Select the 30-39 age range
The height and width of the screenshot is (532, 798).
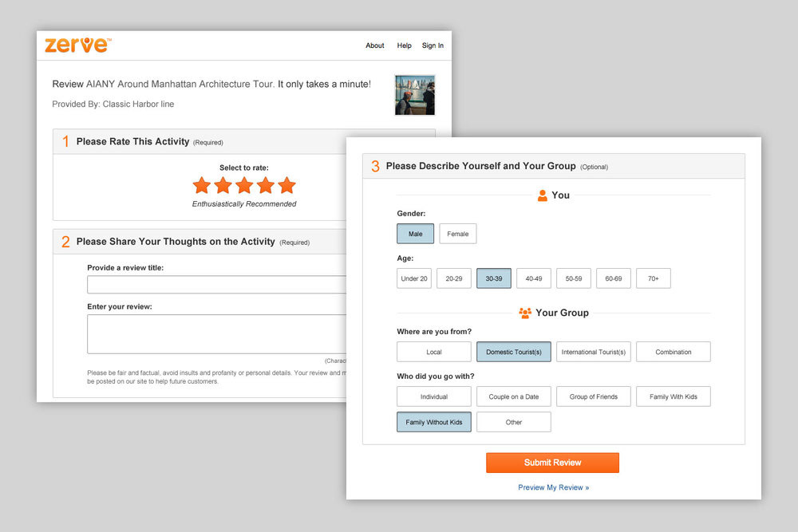pyautogui.click(x=494, y=278)
